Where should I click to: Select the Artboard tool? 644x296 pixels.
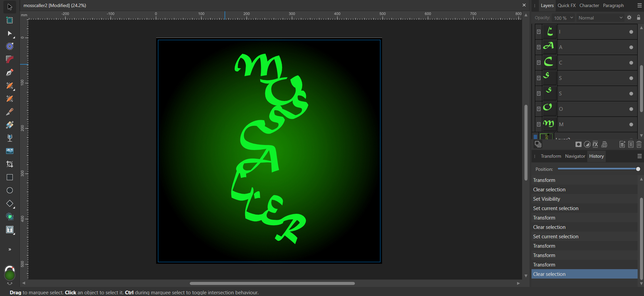(10, 20)
